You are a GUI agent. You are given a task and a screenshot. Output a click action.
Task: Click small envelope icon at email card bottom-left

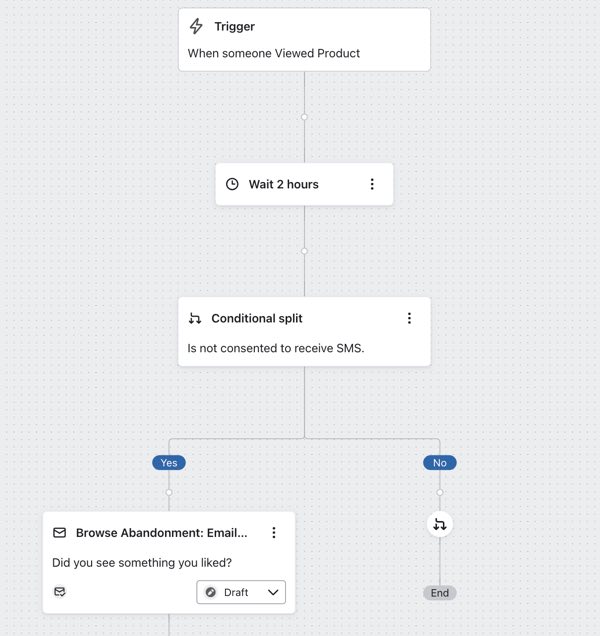[x=60, y=592]
